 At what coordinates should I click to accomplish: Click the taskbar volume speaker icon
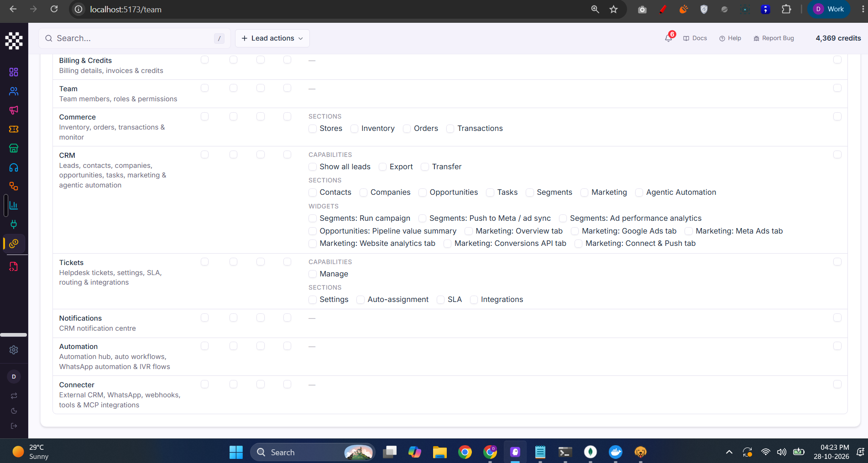782,452
